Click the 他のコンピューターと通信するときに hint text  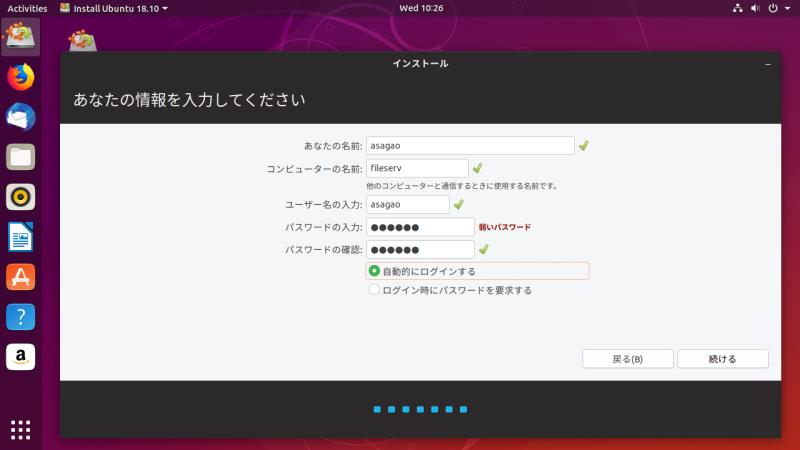coord(462,186)
